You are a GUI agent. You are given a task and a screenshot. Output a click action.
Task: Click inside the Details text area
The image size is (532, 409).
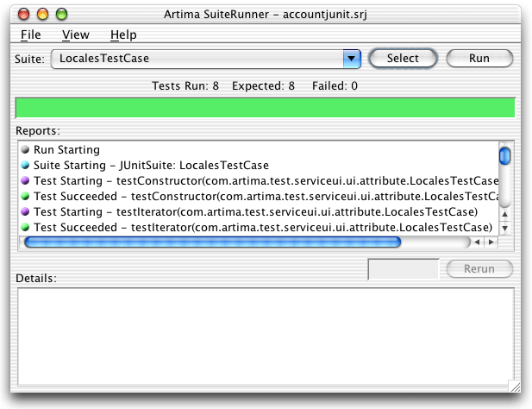click(x=266, y=337)
